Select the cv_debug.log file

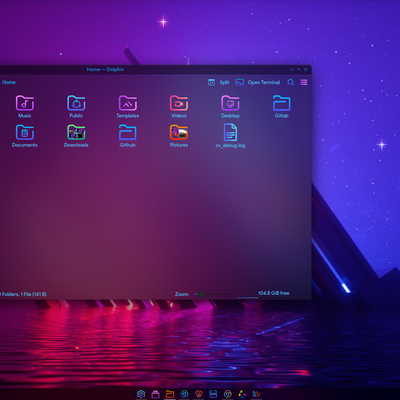pyautogui.click(x=230, y=136)
